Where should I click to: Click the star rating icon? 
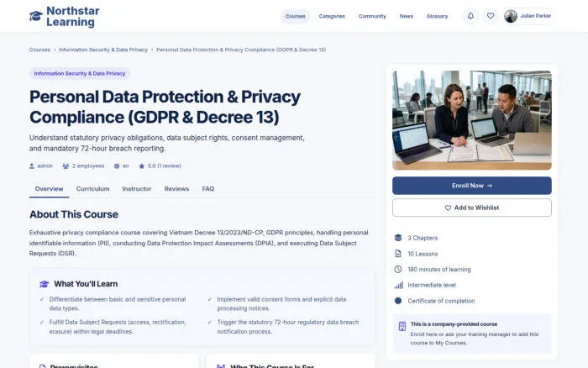[141, 166]
